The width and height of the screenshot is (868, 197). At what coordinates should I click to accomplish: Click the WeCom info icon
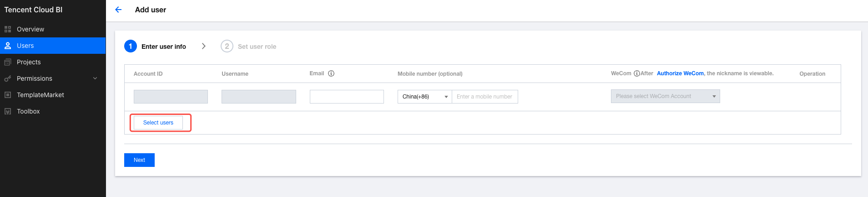(637, 73)
